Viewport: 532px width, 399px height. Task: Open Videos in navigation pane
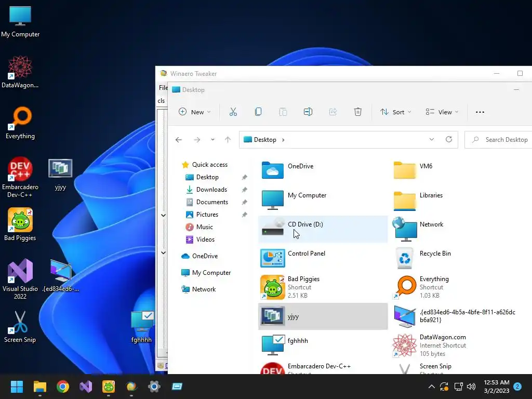tap(205, 240)
